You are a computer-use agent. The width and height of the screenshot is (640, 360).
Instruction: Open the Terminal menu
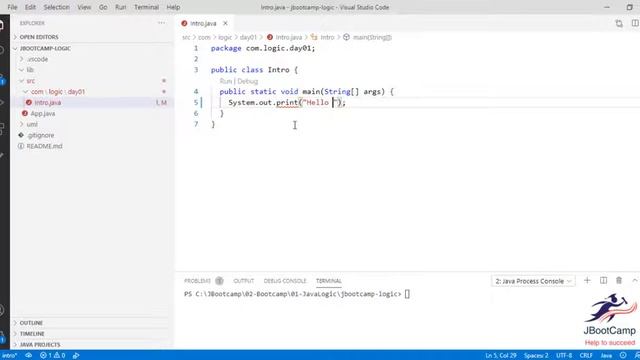click(146, 7)
